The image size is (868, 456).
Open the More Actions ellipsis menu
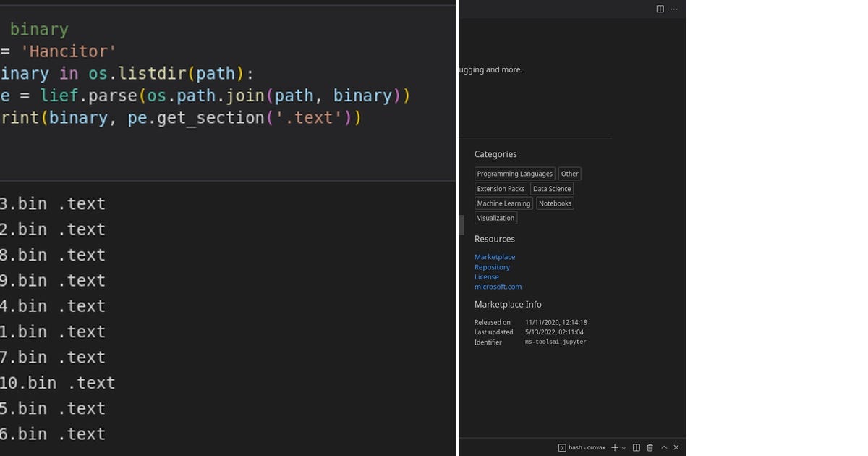(x=673, y=9)
